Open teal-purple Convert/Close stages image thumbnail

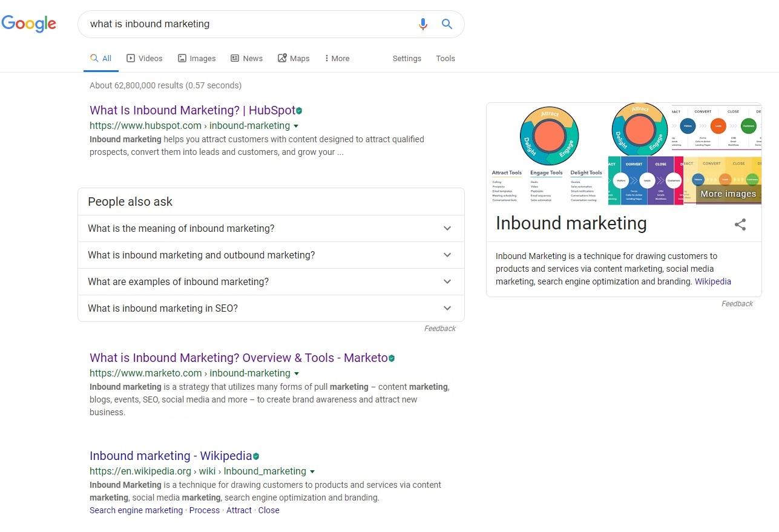tap(645, 180)
